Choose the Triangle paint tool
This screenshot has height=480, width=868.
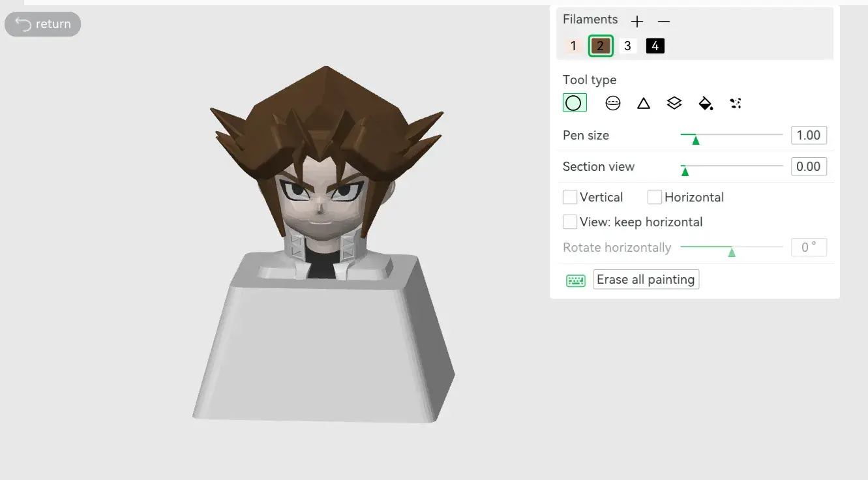[x=644, y=103]
